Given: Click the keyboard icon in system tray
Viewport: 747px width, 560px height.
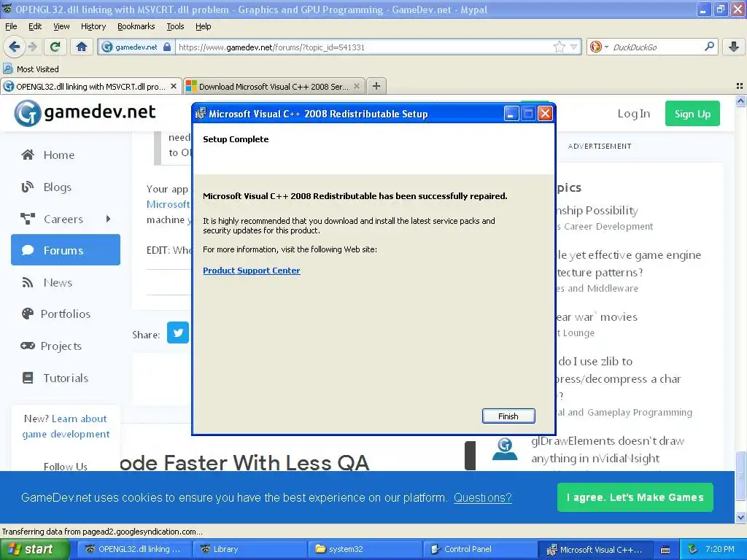Looking at the screenshot, I should point(665,550).
